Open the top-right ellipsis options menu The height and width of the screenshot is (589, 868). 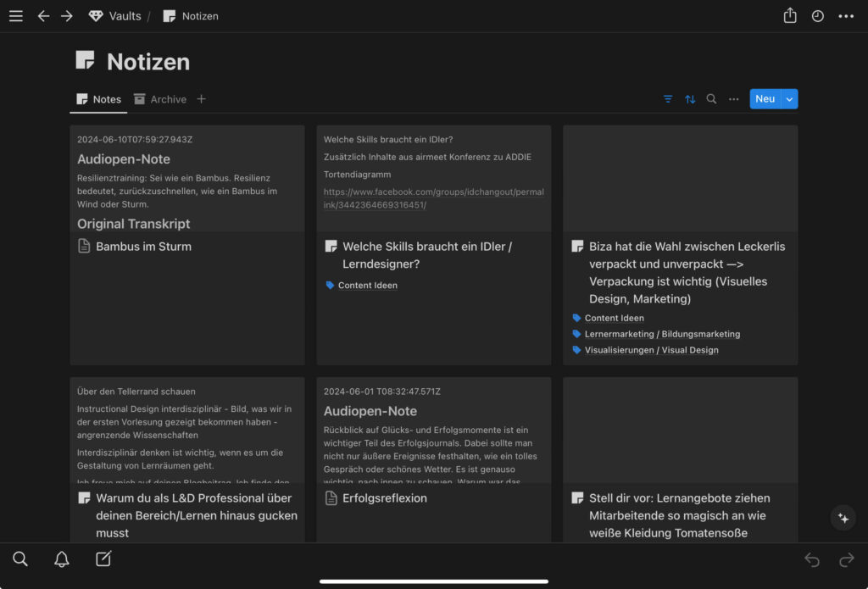(x=845, y=15)
